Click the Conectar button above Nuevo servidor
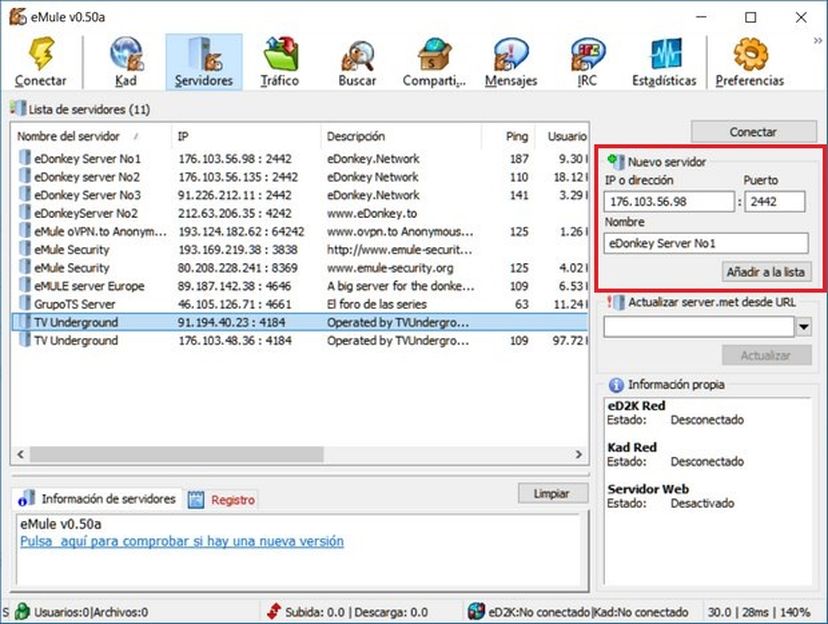Image resolution: width=828 pixels, height=624 pixels. click(x=753, y=131)
